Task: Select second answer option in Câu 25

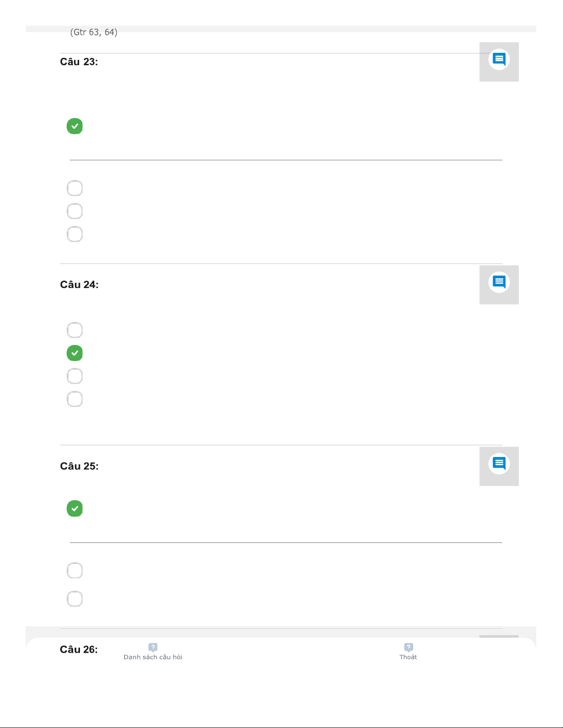Action: pyautogui.click(x=74, y=570)
